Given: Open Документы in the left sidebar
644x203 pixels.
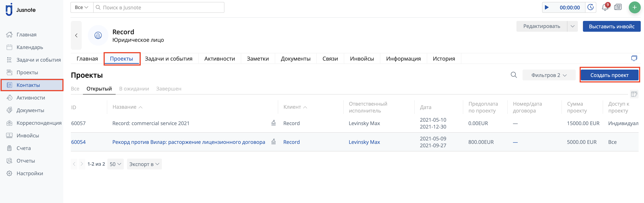Looking at the screenshot, I should pos(30,110).
